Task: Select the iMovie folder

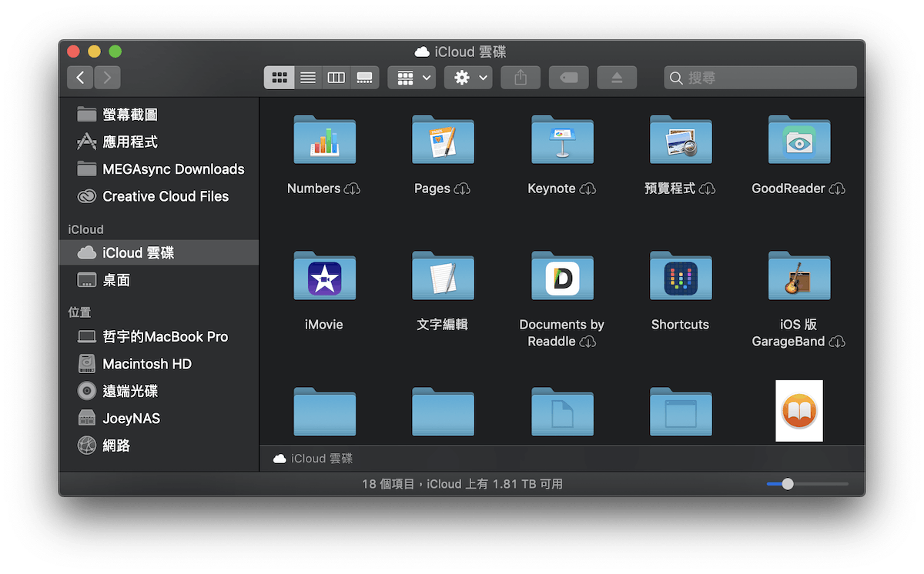Action: [324, 276]
